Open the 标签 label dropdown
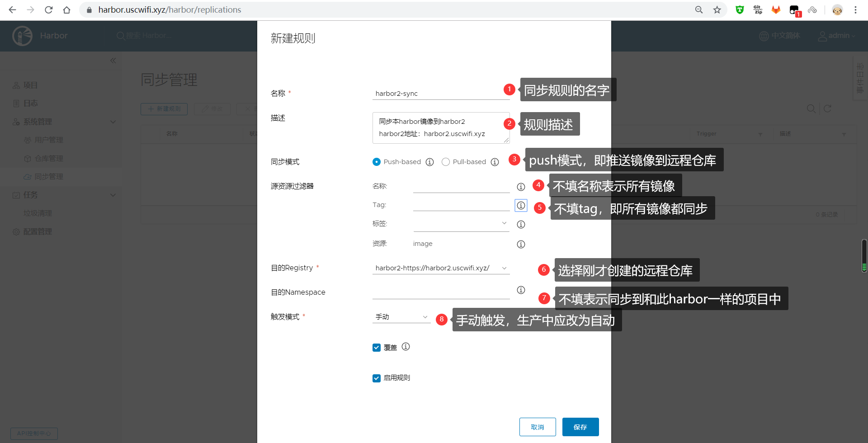The image size is (868, 443). click(461, 224)
